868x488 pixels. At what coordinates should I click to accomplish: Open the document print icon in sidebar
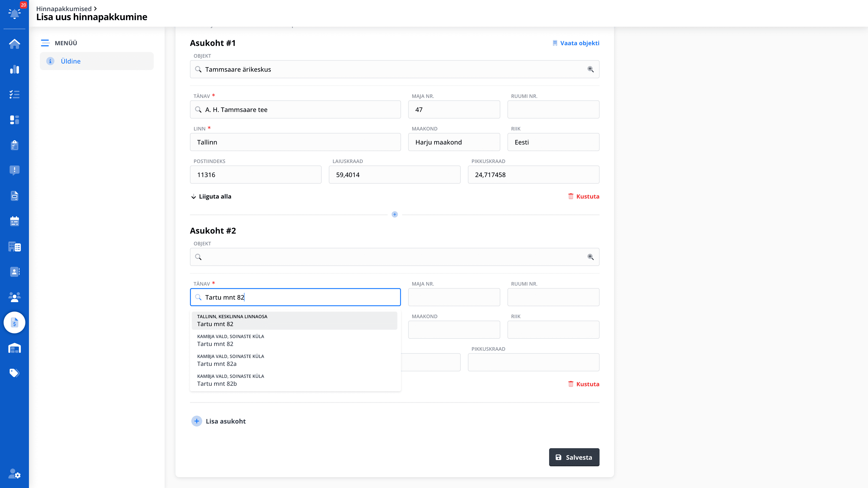14,195
